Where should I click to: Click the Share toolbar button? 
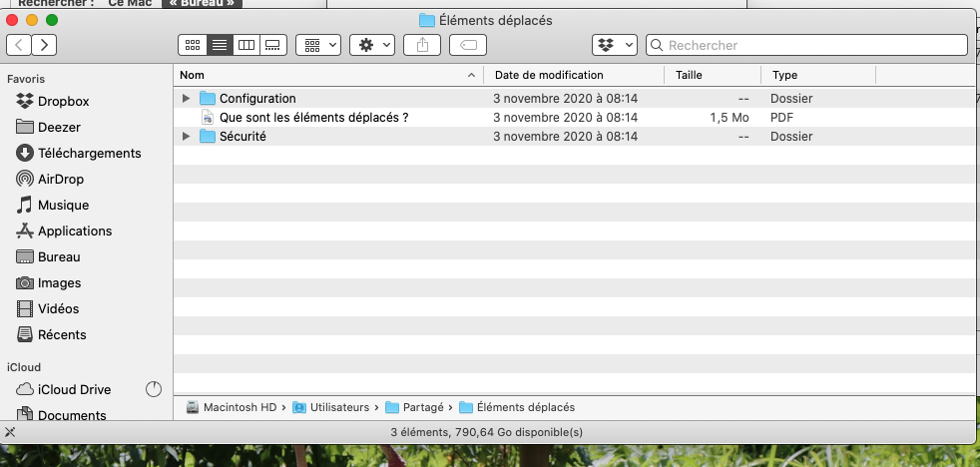click(422, 45)
